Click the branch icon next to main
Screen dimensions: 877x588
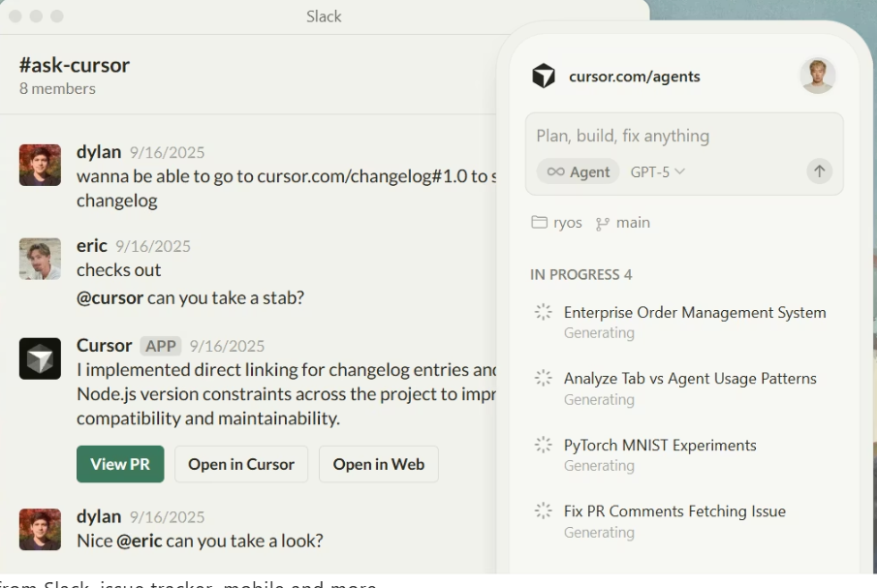[x=602, y=222]
